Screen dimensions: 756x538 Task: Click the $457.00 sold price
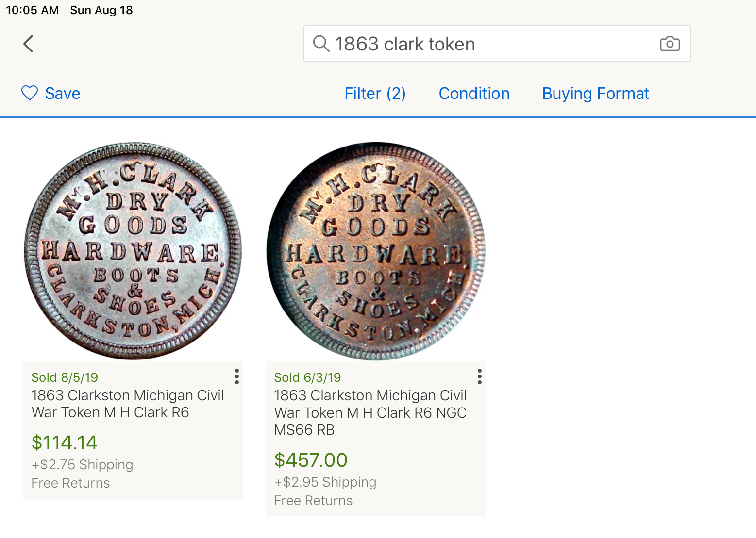point(311,460)
